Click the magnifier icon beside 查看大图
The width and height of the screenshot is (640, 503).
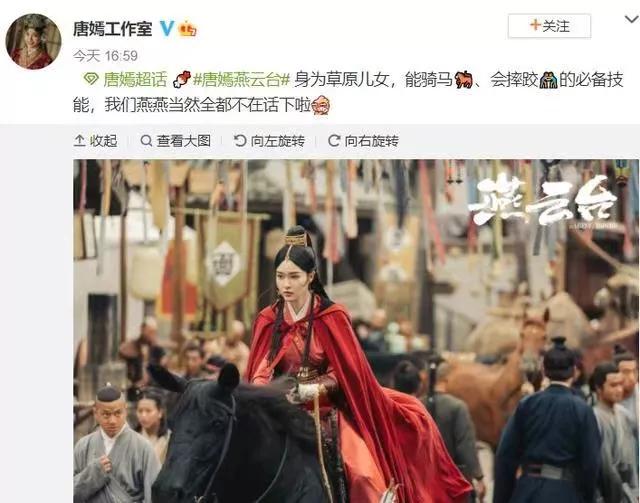pyautogui.click(x=146, y=141)
